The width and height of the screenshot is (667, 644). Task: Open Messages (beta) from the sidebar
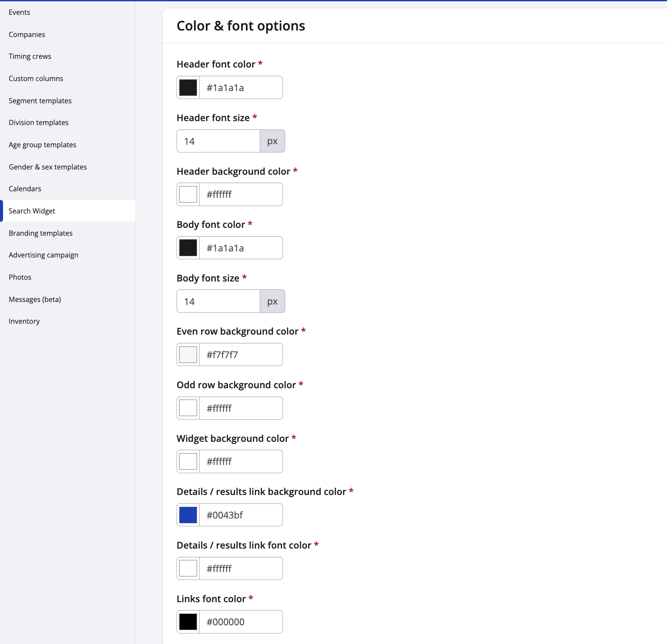(35, 299)
